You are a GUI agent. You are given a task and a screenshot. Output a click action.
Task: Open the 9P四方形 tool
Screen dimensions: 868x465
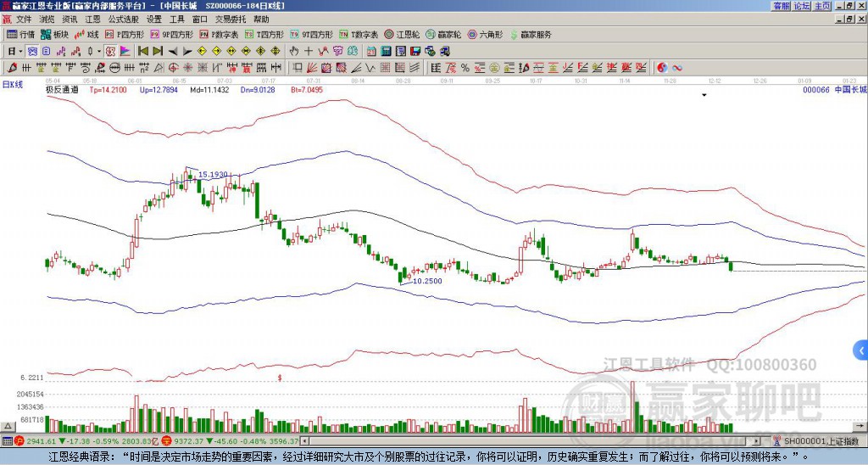171,34
